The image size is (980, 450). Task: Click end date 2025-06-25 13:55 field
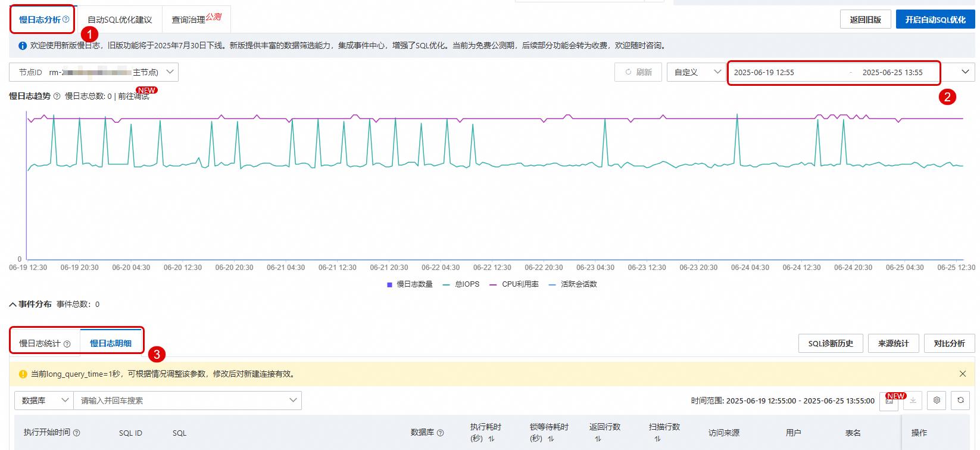point(892,73)
